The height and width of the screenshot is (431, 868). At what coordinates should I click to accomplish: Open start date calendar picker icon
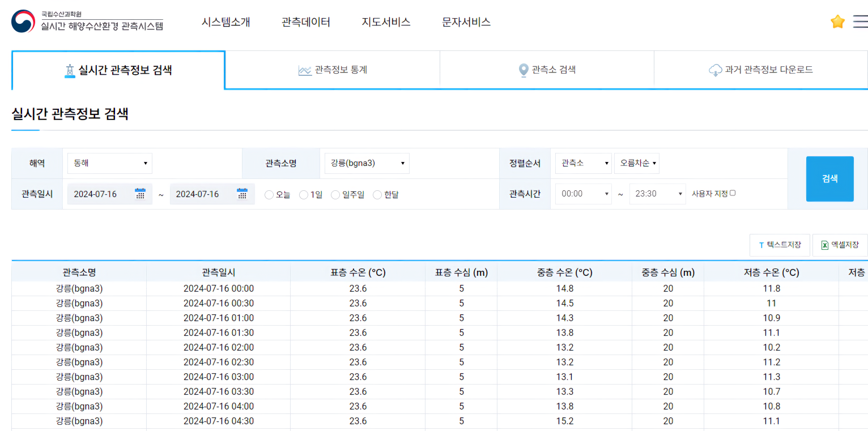(x=141, y=194)
